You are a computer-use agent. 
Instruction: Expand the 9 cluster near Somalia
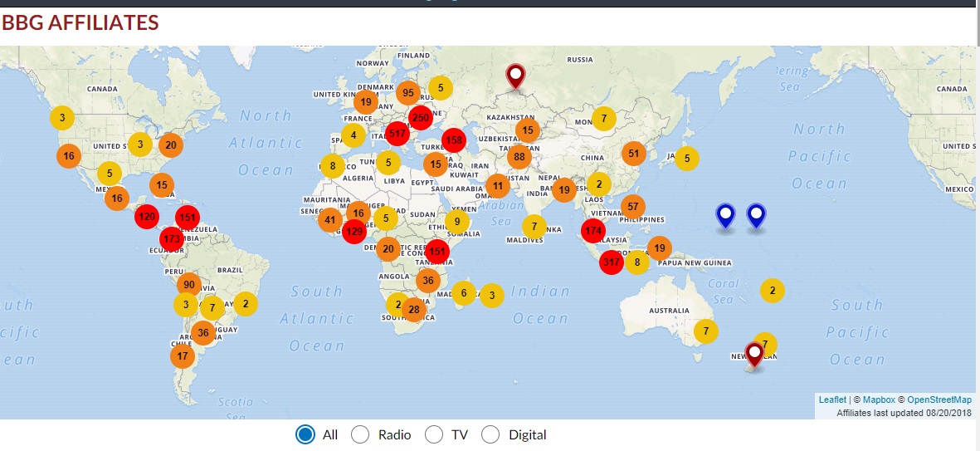point(457,221)
